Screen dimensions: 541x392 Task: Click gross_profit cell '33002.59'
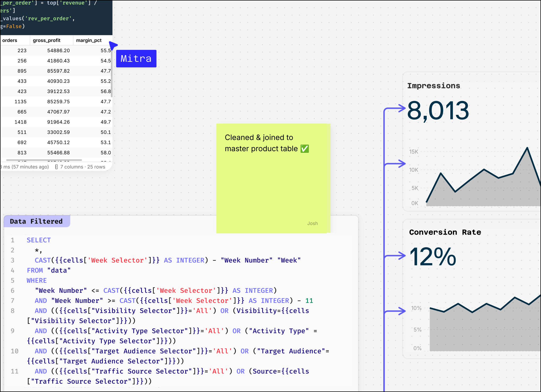(x=58, y=132)
